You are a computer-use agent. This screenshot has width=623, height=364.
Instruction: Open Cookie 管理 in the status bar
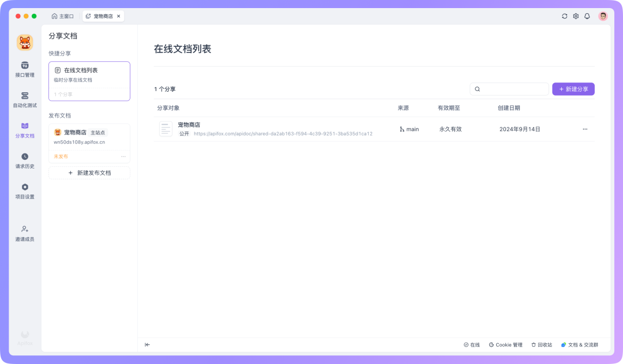505,344
